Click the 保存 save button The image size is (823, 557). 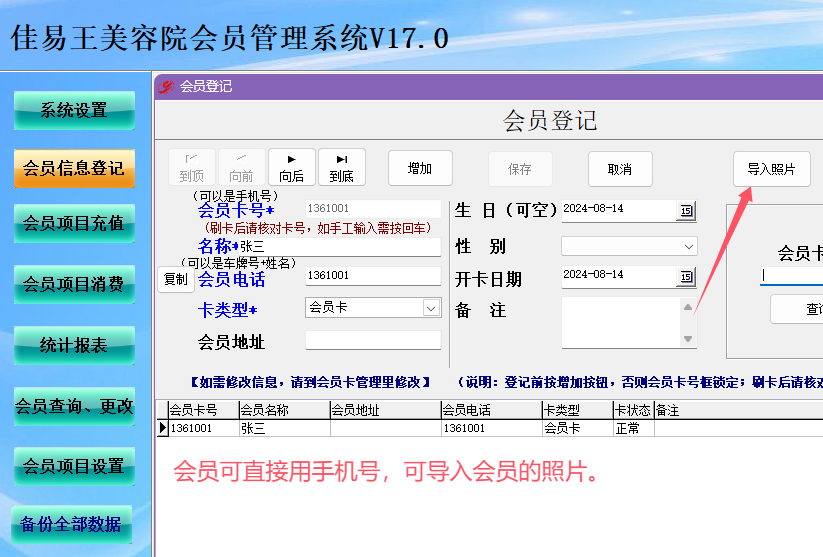click(520, 169)
